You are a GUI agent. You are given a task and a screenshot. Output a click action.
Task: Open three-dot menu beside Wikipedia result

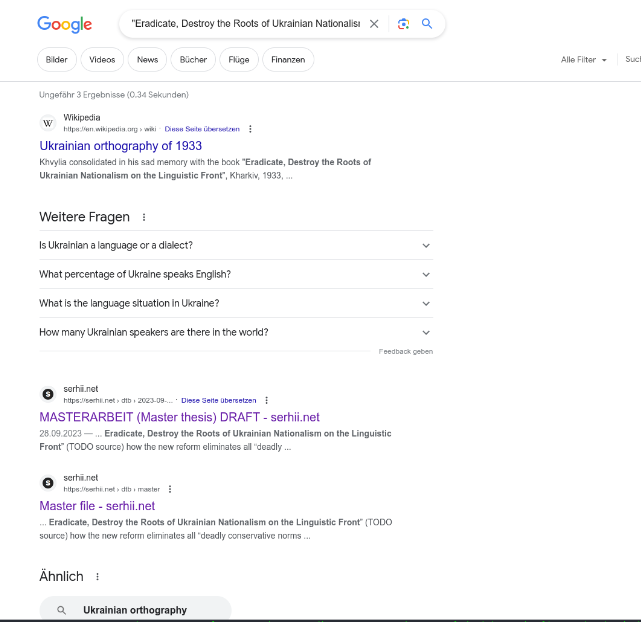(x=250, y=129)
